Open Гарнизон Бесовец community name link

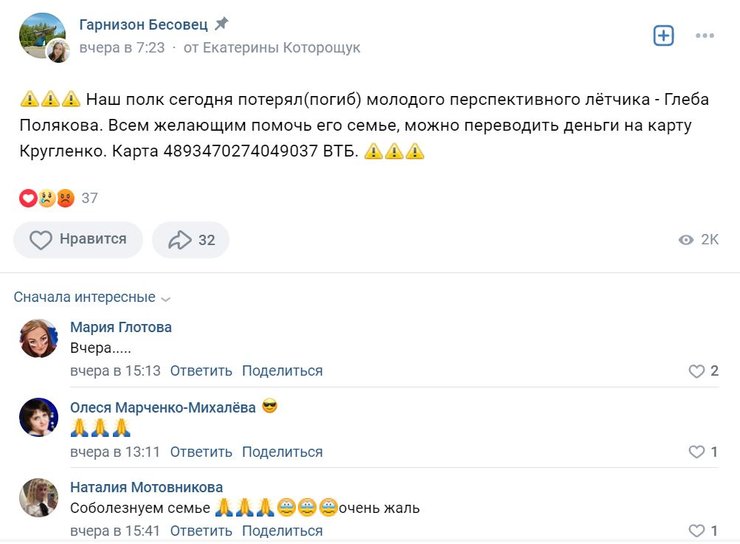[144, 24]
